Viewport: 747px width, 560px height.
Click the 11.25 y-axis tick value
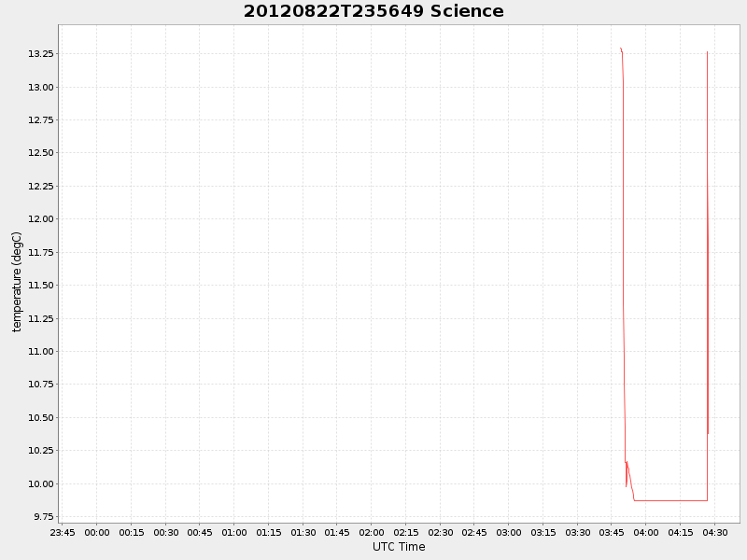(x=40, y=318)
